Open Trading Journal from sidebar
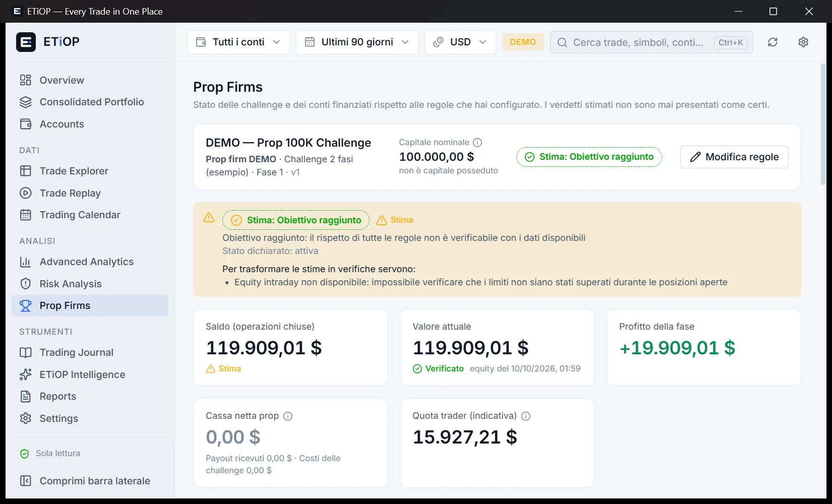The width and height of the screenshot is (832, 504). click(x=90, y=352)
